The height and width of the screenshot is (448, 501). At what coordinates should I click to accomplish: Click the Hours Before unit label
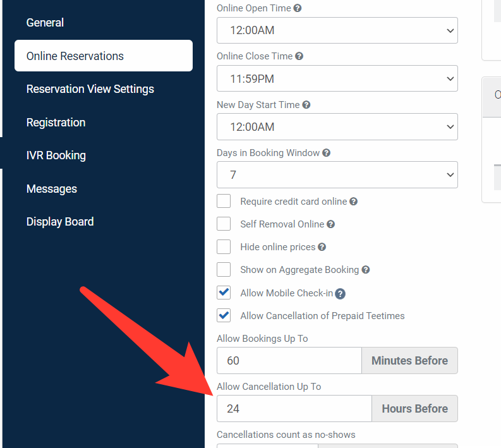[414, 409]
